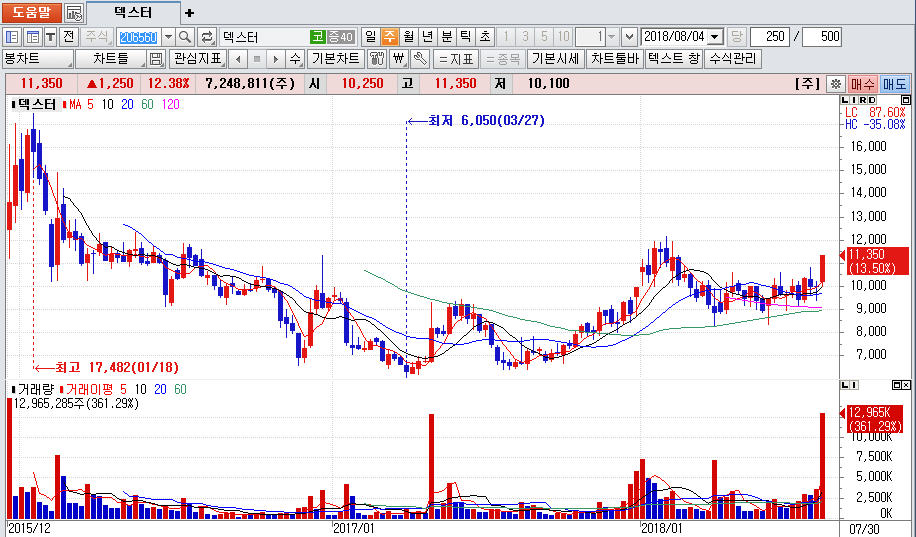Image resolution: width=916 pixels, height=537 pixels.
Task: Click the 250 bar count input field
Action: coord(769,37)
